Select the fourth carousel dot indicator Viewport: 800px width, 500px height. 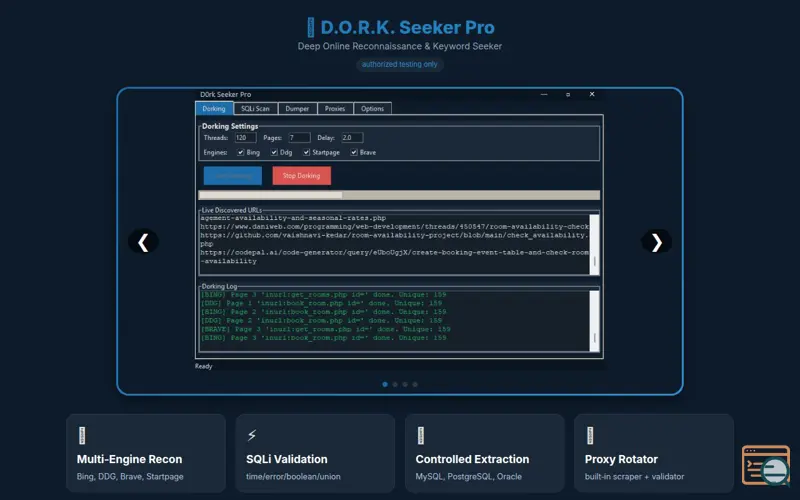click(x=415, y=385)
